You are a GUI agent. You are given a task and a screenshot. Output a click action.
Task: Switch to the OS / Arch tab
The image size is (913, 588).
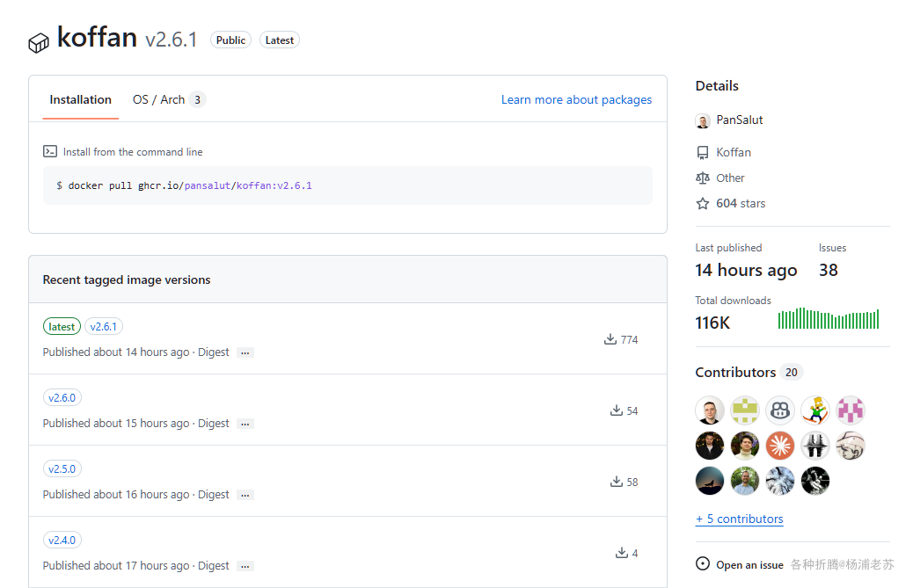pos(169,100)
